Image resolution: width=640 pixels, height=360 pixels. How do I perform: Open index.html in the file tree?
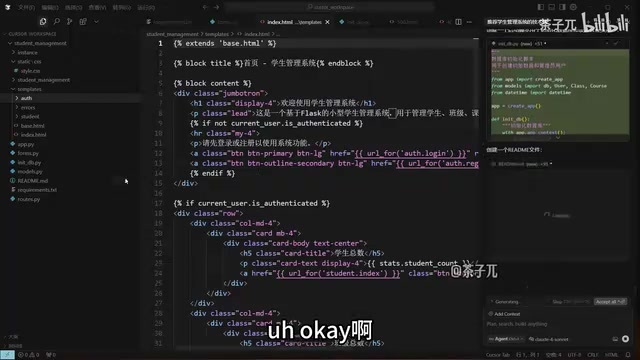33,135
